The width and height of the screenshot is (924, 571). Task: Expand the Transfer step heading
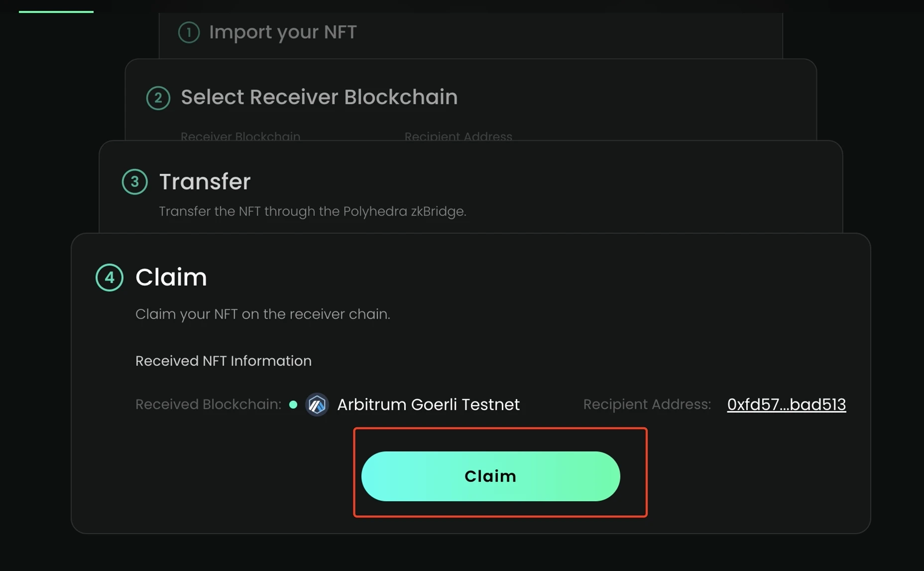[x=205, y=182]
